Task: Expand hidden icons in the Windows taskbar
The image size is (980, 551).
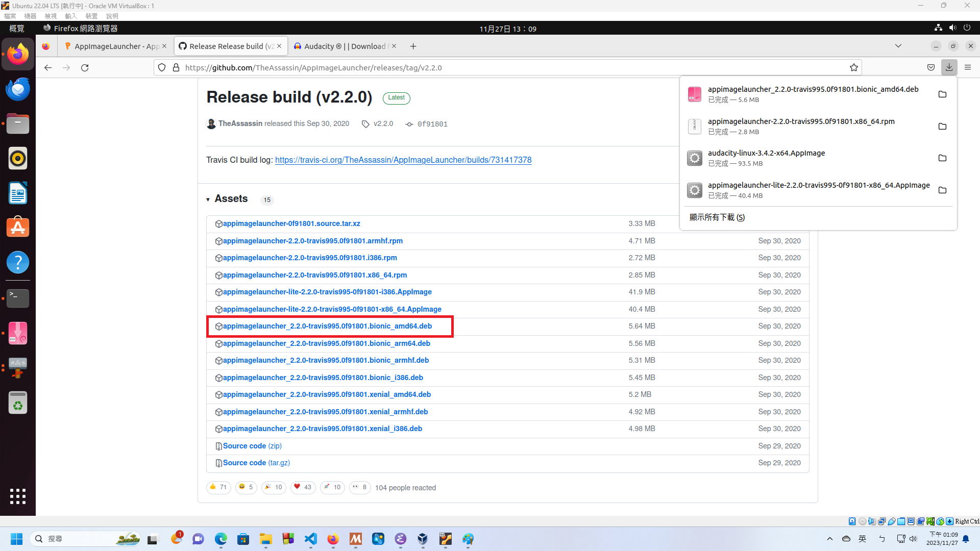Action: (830, 538)
